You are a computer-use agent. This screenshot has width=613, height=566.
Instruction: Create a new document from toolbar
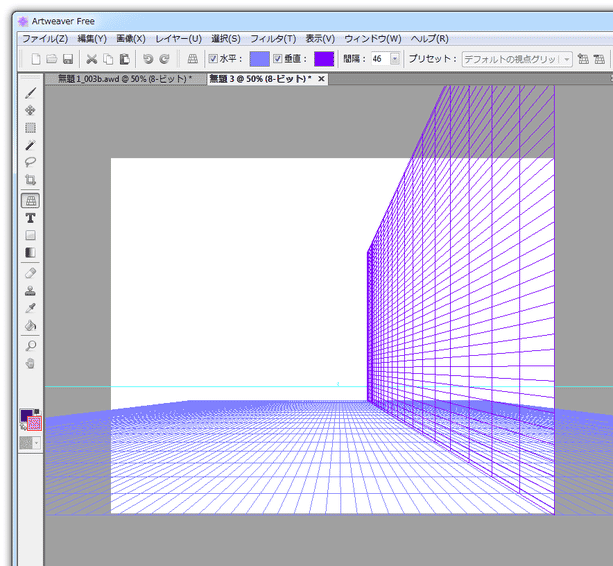click(36, 59)
